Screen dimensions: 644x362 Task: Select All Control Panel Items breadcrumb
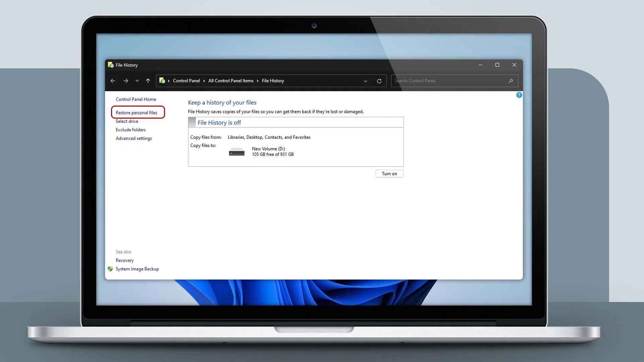point(231,81)
